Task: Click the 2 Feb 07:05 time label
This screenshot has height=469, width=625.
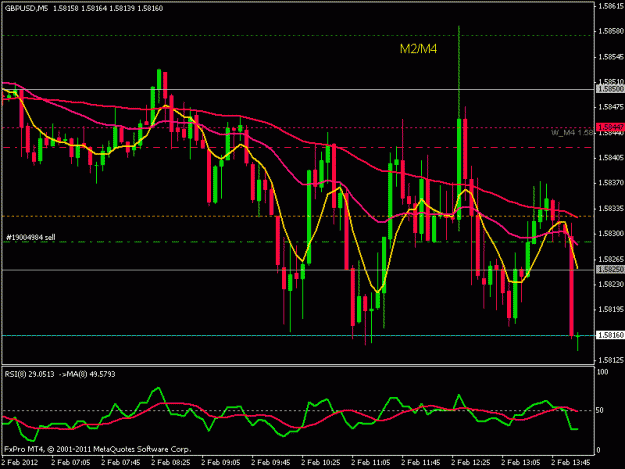Action: pos(71,463)
